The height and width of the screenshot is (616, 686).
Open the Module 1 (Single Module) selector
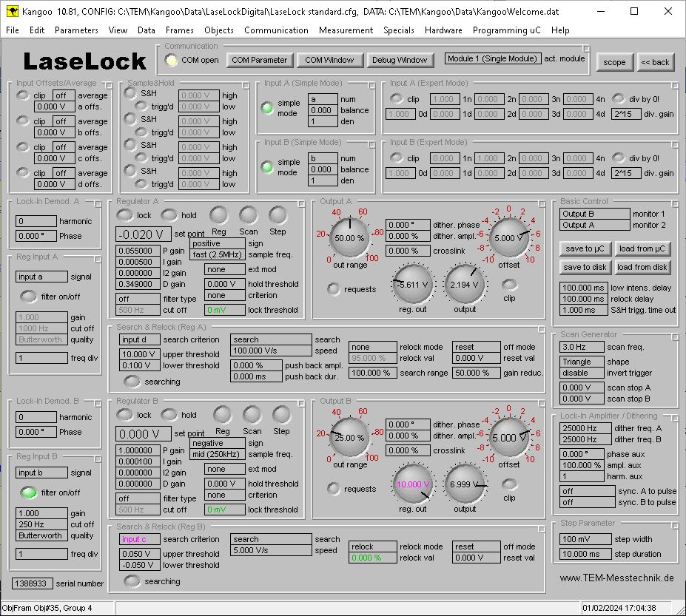tap(492, 58)
